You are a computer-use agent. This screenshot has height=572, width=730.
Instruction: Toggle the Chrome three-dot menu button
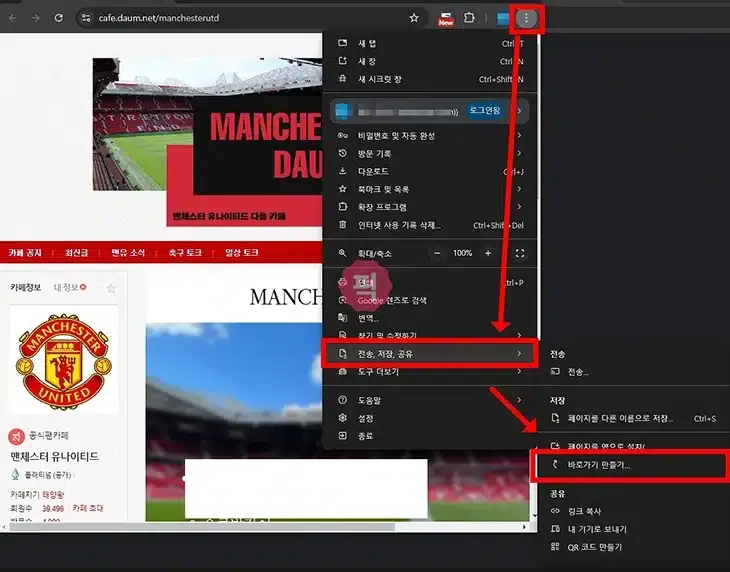pos(527,19)
